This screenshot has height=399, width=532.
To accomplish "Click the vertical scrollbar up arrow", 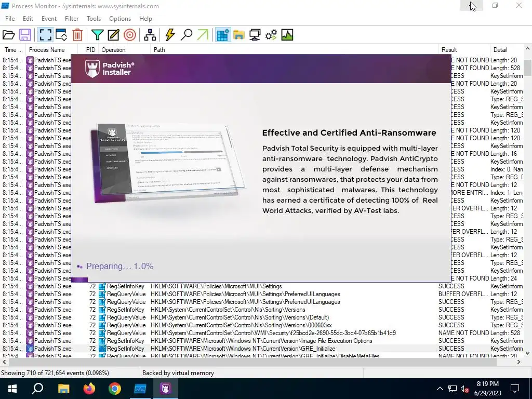I will coord(527,49).
